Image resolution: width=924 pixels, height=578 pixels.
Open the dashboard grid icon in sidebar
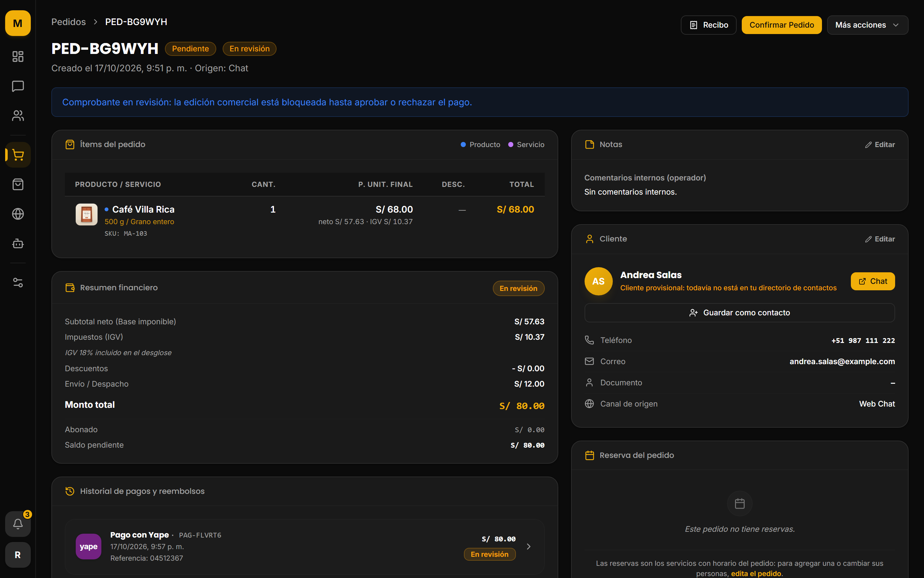18,57
